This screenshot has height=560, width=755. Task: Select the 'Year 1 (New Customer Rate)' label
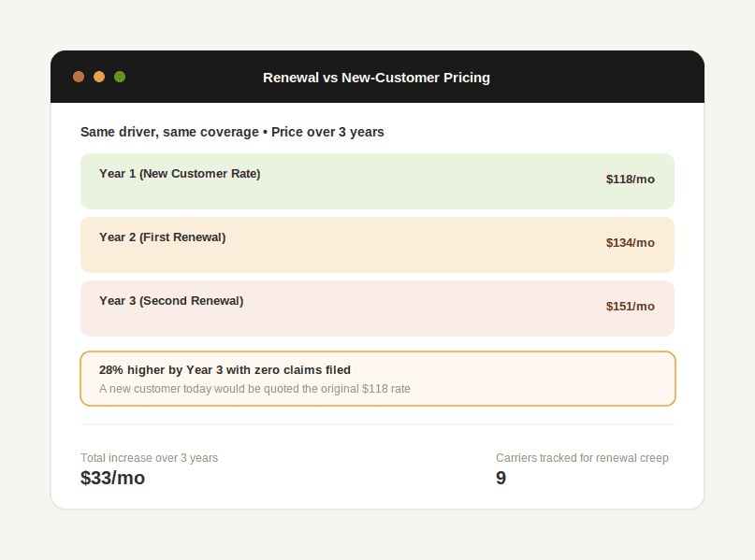point(180,174)
